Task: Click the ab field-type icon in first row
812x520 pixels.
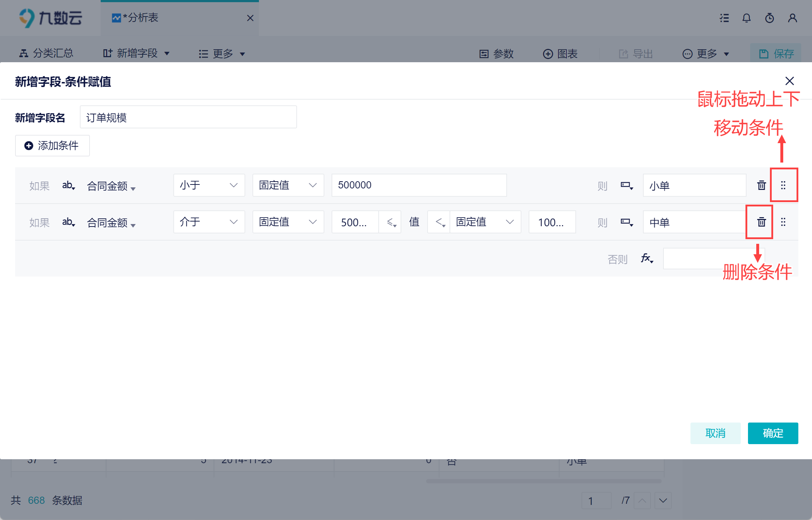Action: point(68,186)
